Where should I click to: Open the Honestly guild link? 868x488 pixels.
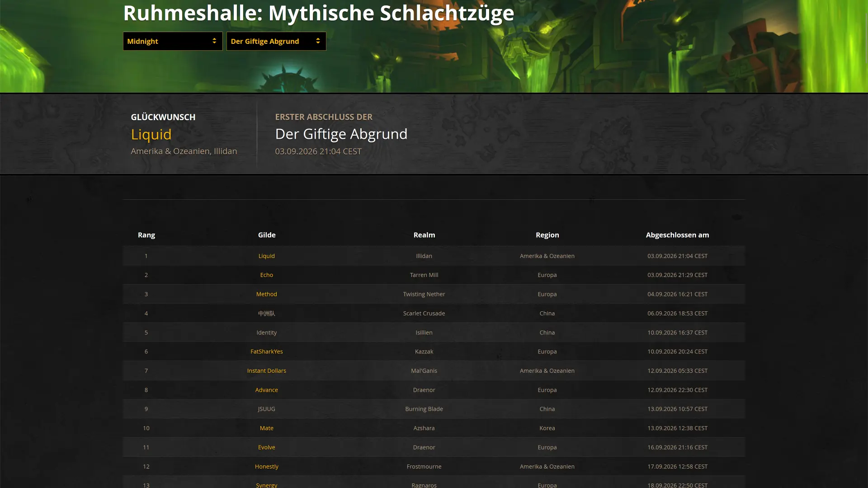coord(266,466)
